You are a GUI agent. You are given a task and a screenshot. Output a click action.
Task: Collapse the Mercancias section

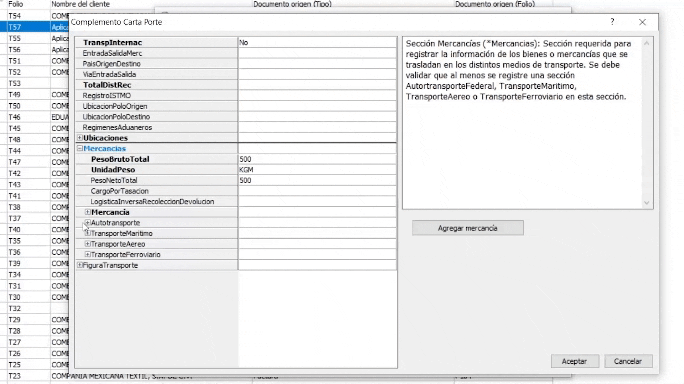80,148
